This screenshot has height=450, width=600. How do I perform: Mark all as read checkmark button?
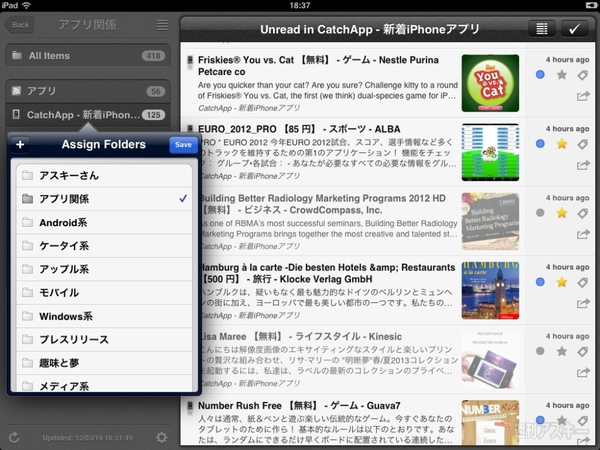[574, 29]
